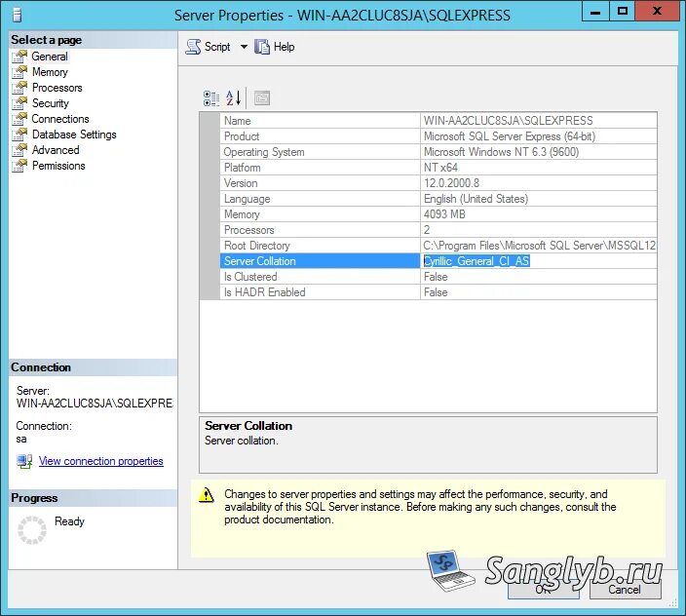Viewport: 686px width, 616px height.
Task: Click the server icon in title bar
Action: click(17, 16)
